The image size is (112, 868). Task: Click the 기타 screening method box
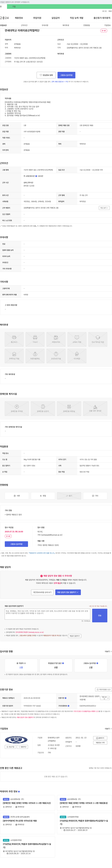click(95, 496)
